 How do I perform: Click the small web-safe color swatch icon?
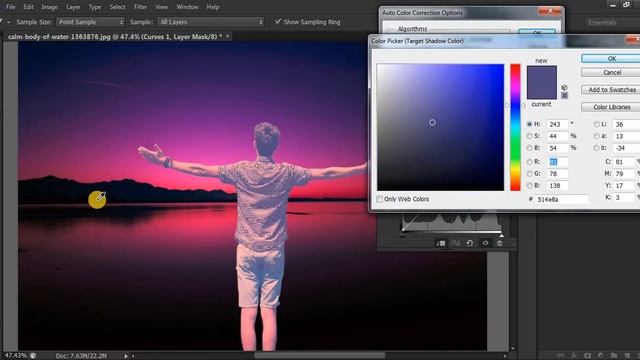(x=564, y=96)
